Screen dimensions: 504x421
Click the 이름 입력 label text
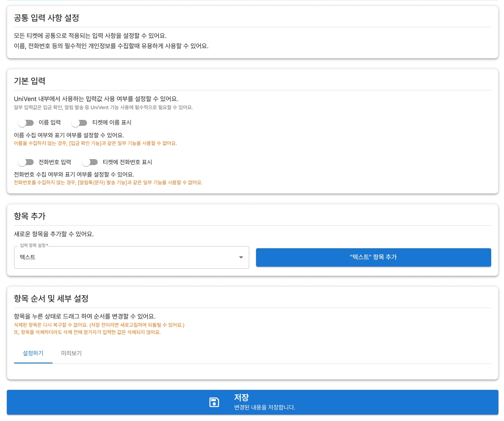(50, 123)
